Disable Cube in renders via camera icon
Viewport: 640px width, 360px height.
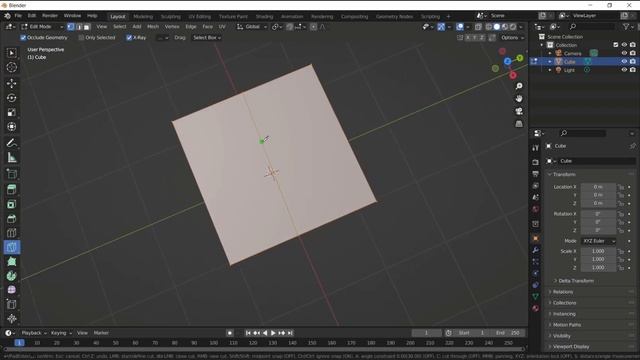point(633,61)
